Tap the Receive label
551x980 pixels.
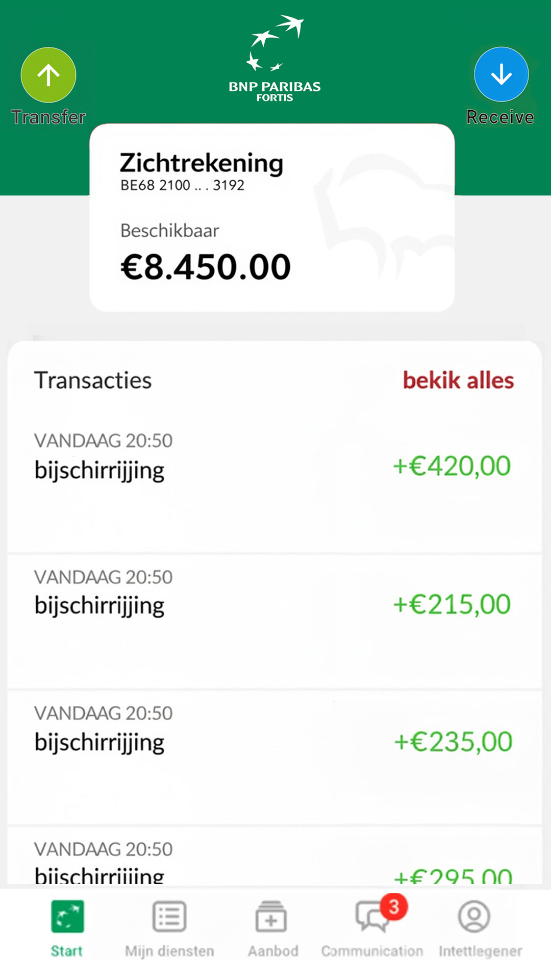point(500,117)
